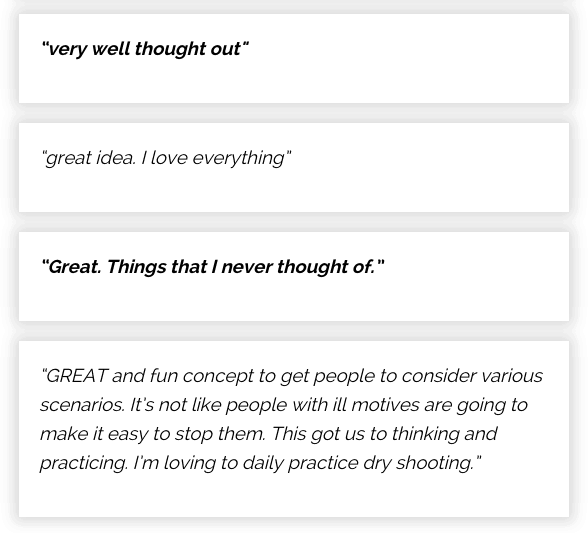Click the words "fun concept" in the last card
The image size is (588, 533).
coord(202,376)
